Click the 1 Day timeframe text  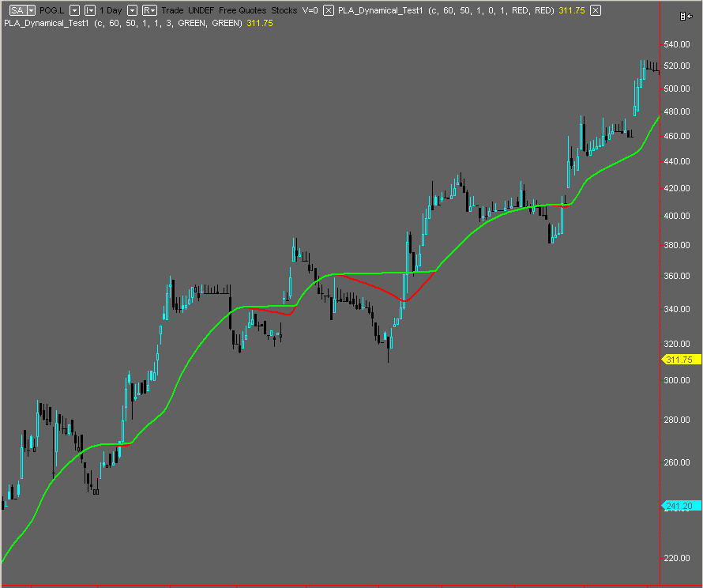point(111,10)
